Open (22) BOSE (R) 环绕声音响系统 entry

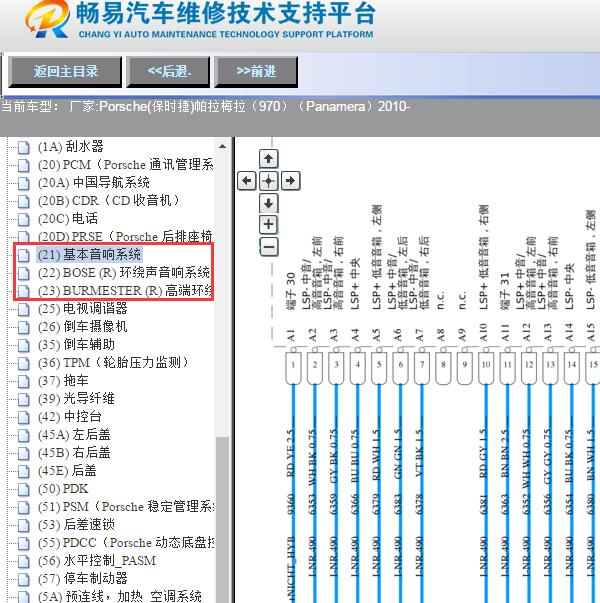tap(124, 273)
